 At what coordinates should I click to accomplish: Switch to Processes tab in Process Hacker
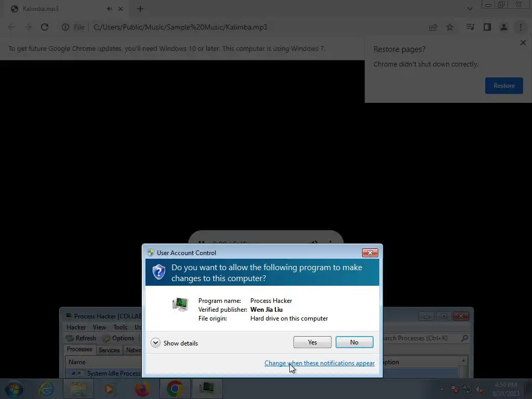point(79,349)
